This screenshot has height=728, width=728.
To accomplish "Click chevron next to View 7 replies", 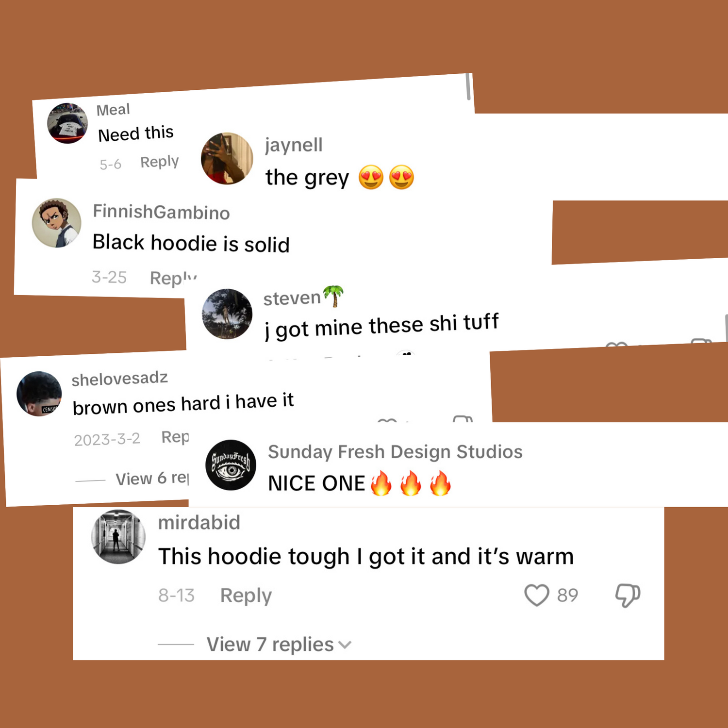I will (x=345, y=645).
